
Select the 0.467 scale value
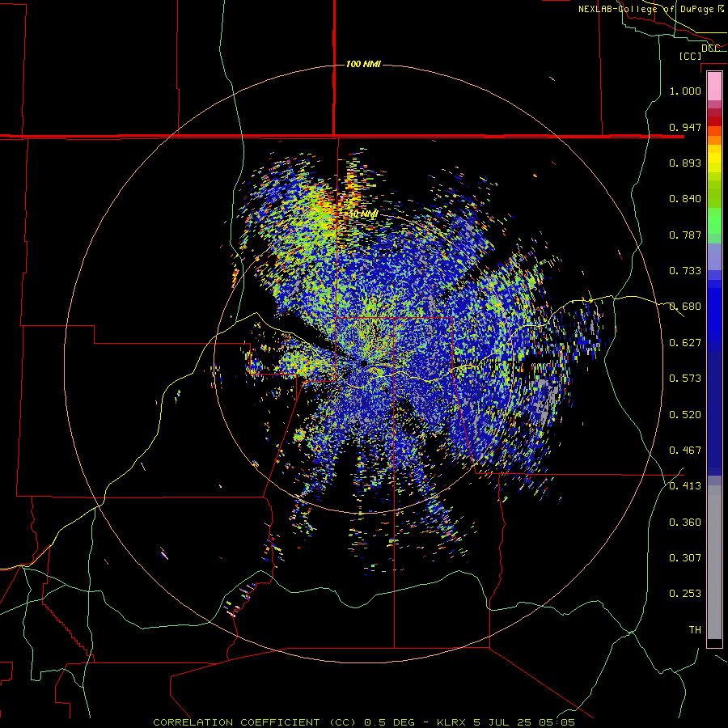(x=685, y=451)
